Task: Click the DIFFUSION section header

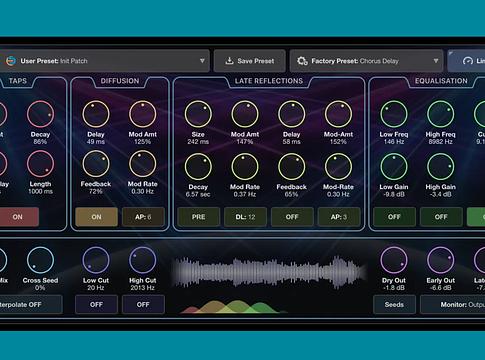Action: (x=120, y=81)
